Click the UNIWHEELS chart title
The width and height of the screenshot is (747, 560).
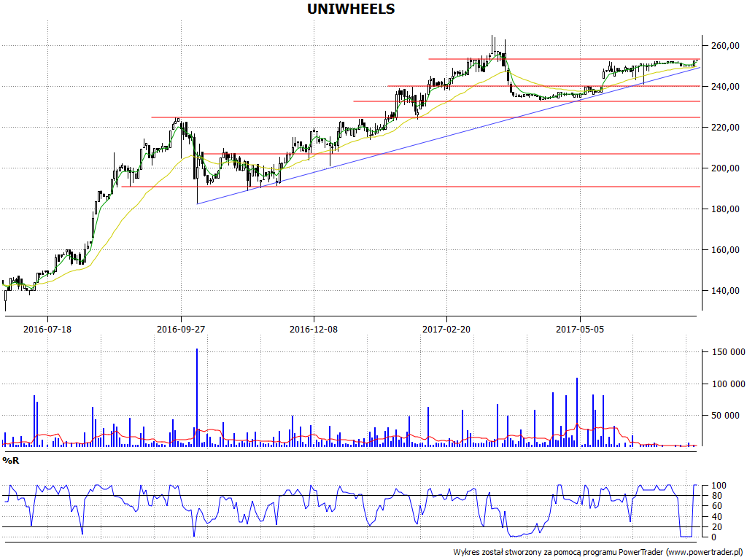[351, 9]
